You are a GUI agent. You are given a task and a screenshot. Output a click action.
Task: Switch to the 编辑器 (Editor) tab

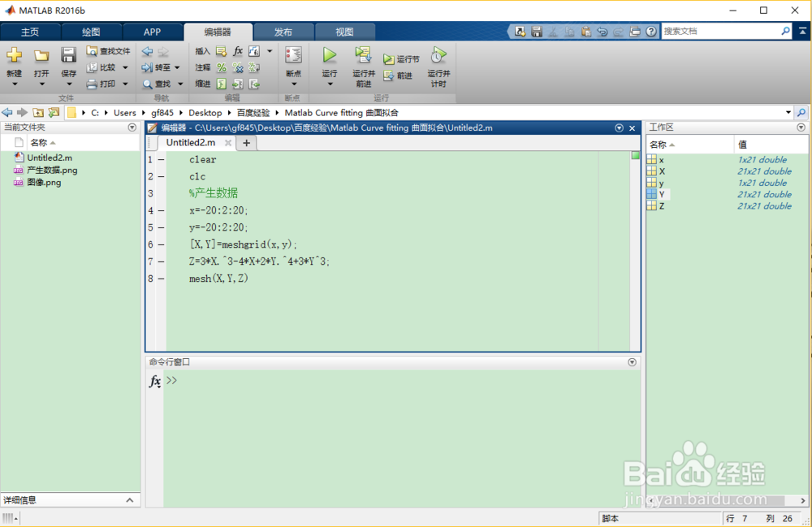pyautogui.click(x=218, y=32)
